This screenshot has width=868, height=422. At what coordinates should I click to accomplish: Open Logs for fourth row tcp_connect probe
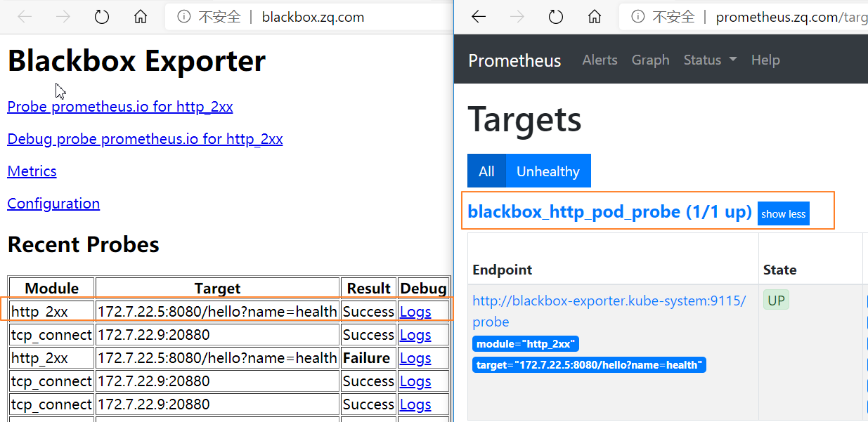point(415,381)
